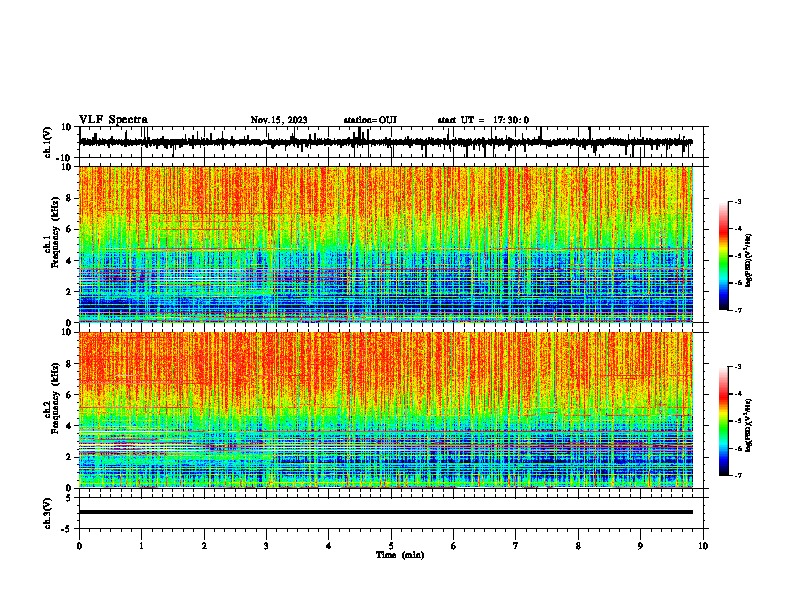Viewport: 792px width, 612px height.
Task: Click the "ch.3(V)" axis label
Action: tap(48, 513)
